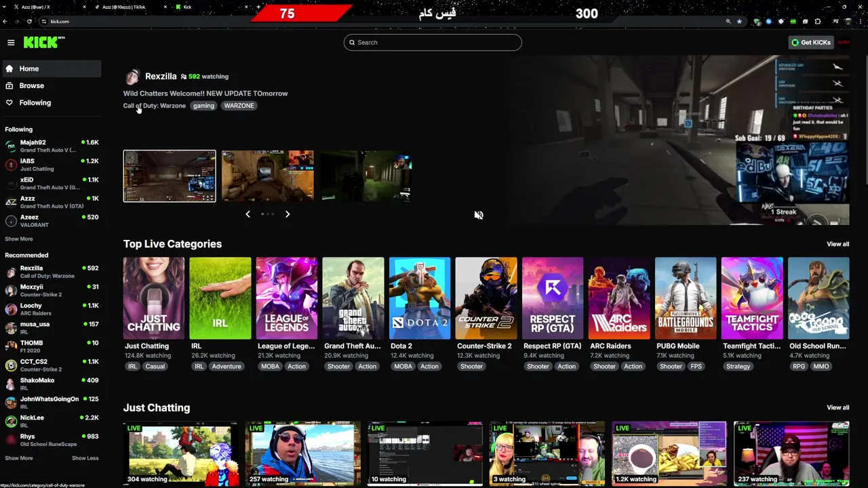This screenshot has width=868, height=488.
Task: Collapse Recommended list with Show Less
Action: click(x=85, y=458)
